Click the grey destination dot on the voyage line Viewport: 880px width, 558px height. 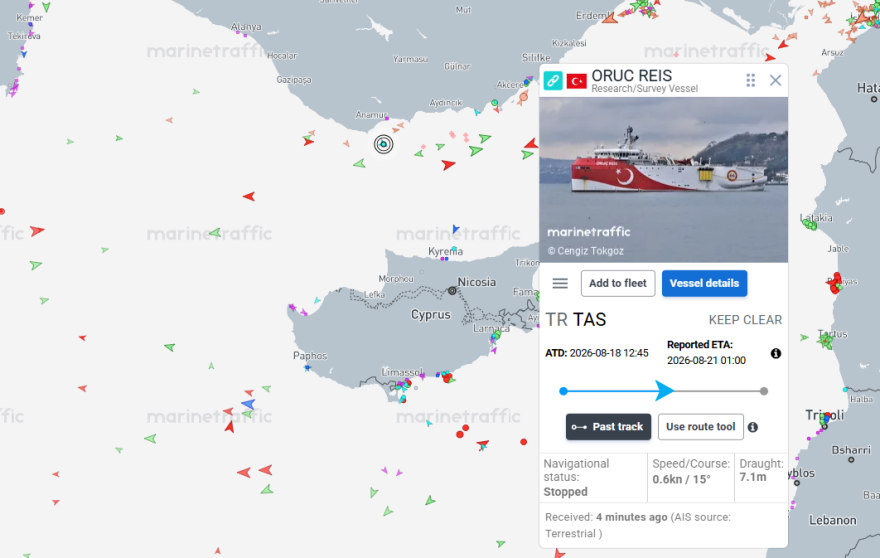pos(764,391)
